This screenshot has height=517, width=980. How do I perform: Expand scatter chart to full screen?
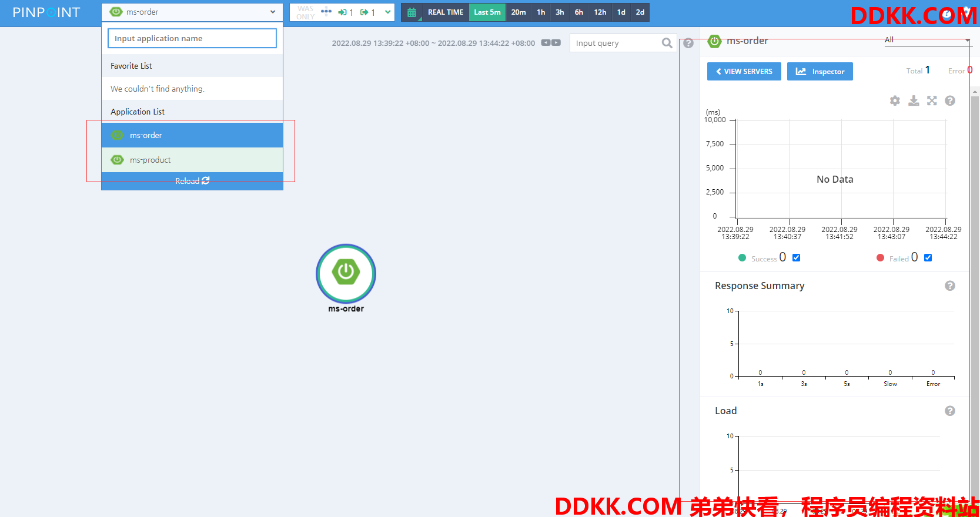coord(932,100)
